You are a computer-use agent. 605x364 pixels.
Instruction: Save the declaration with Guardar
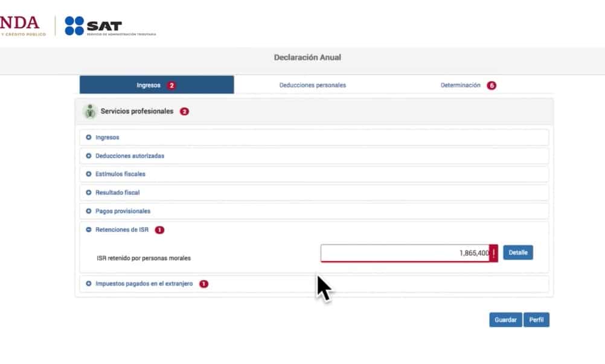coord(505,320)
